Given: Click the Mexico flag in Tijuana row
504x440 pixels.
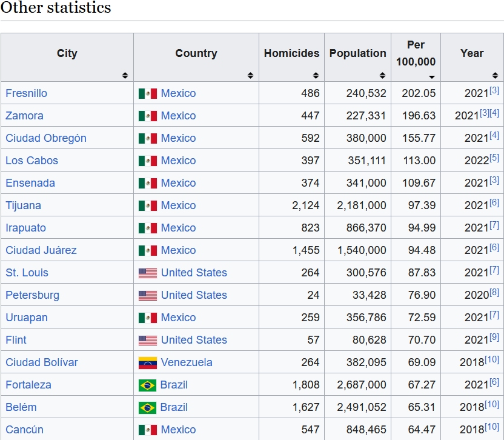Looking at the screenshot, I should (x=148, y=206).
